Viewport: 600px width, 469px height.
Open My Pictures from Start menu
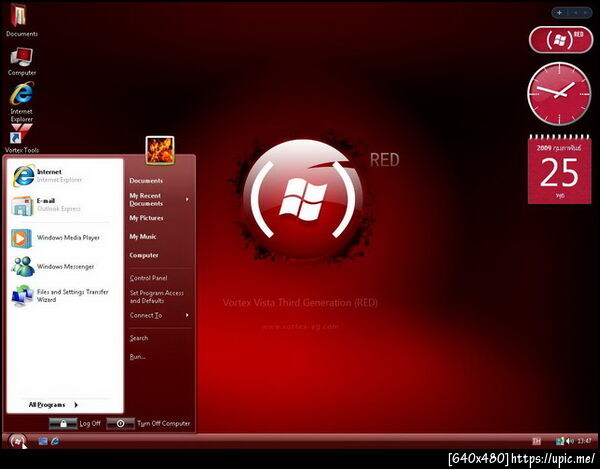click(x=146, y=218)
